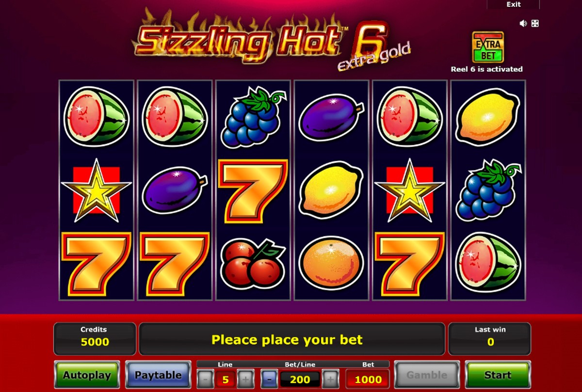Click the top lemon on reel six

pyautogui.click(x=488, y=117)
